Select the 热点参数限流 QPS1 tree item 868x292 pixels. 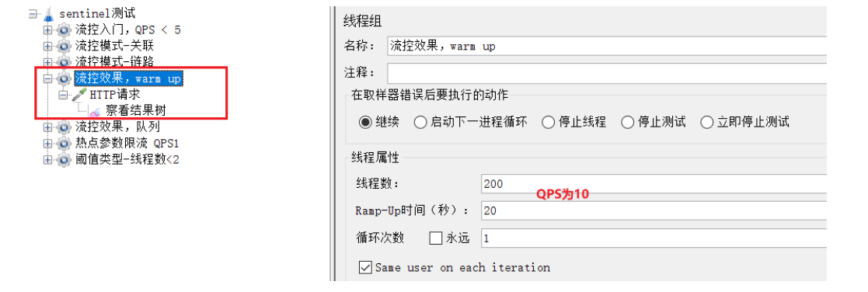(127, 144)
